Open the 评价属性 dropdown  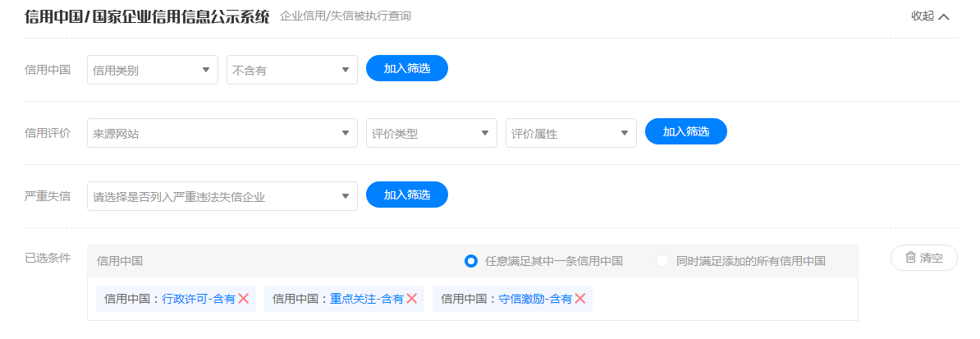click(571, 133)
